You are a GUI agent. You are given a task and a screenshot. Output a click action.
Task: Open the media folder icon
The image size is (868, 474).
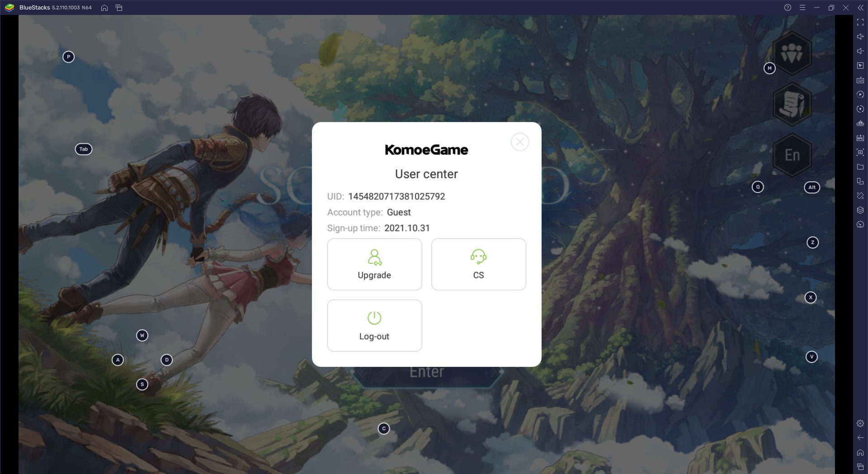(x=860, y=167)
